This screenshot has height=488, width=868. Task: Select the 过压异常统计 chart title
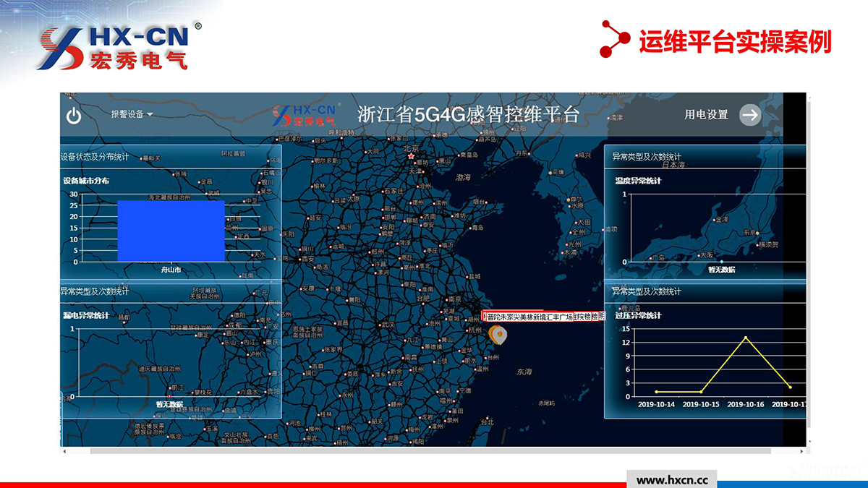point(637,316)
